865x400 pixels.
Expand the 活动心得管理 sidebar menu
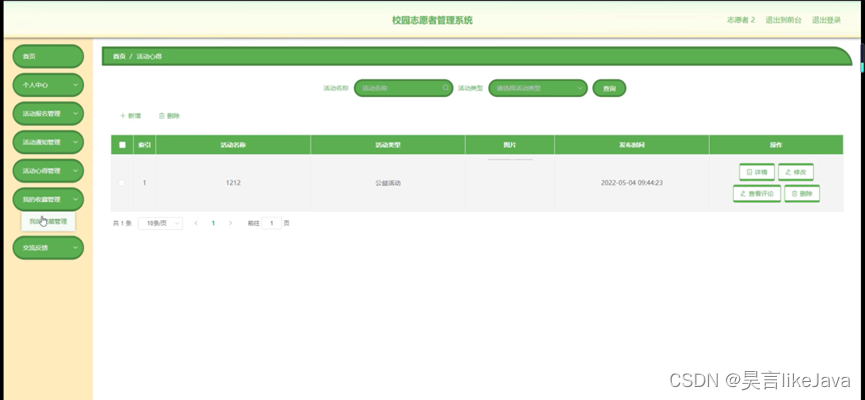point(48,171)
